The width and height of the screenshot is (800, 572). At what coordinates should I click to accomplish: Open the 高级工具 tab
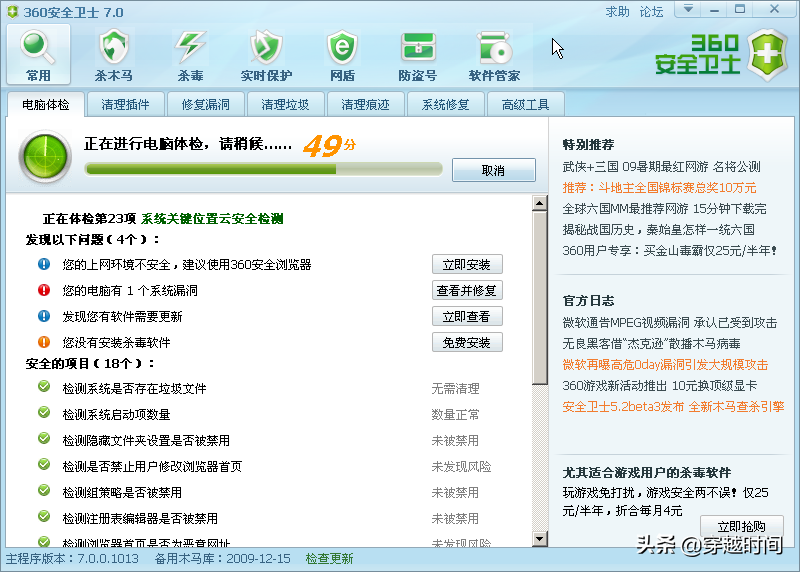coord(526,104)
